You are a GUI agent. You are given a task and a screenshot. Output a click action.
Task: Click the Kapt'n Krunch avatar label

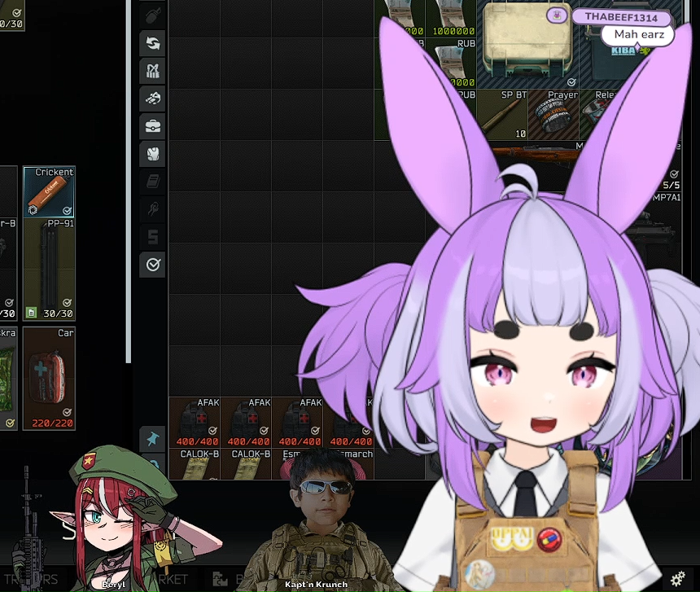click(x=316, y=585)
